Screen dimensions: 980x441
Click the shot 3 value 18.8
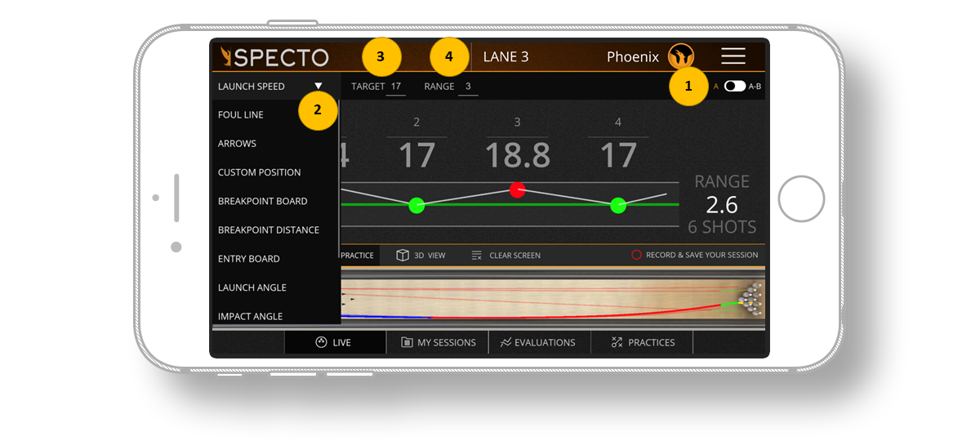[517, 155]
